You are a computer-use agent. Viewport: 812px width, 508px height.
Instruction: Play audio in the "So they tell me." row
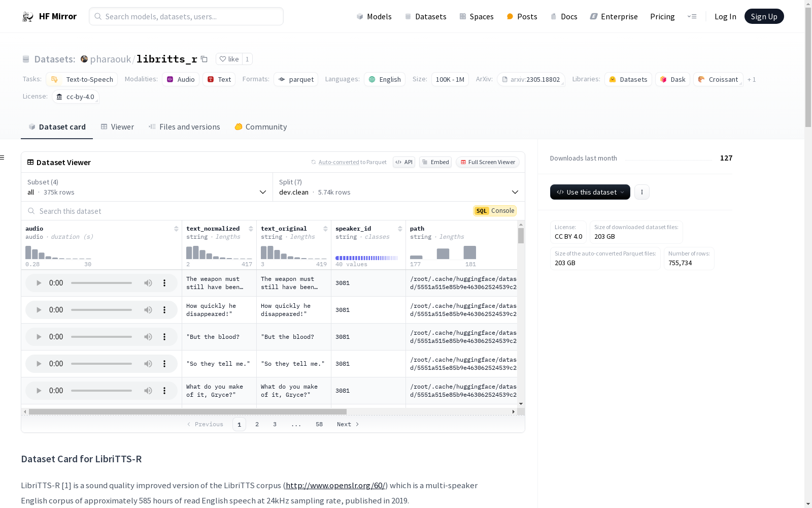[39, 364]
